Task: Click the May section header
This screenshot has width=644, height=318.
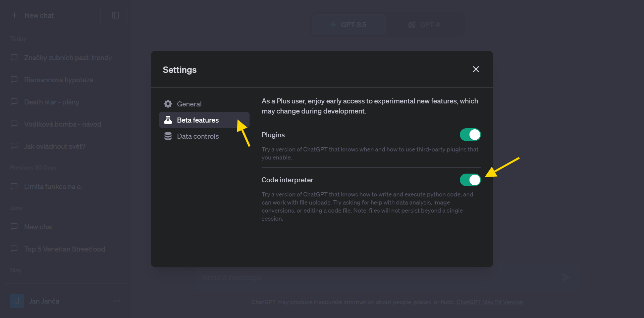Action: (x=15, y=270)
